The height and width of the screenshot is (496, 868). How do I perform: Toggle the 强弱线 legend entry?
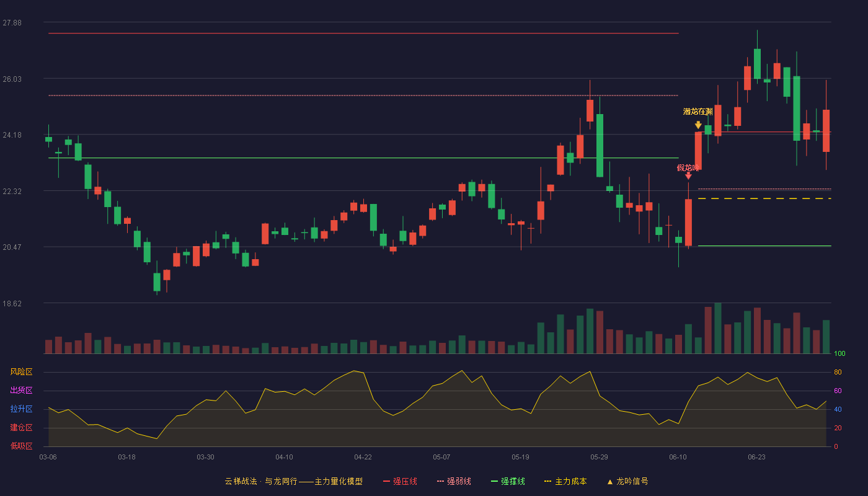[454, 481]
